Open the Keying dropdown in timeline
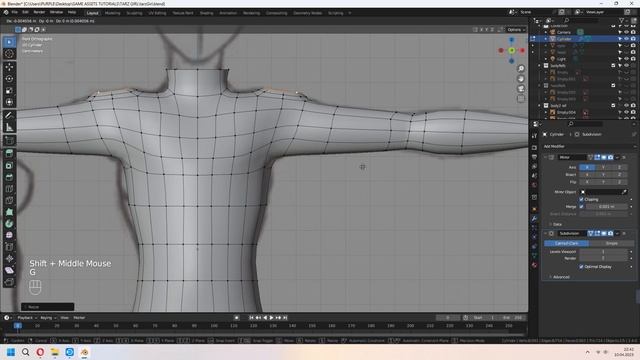 point(48,318)
